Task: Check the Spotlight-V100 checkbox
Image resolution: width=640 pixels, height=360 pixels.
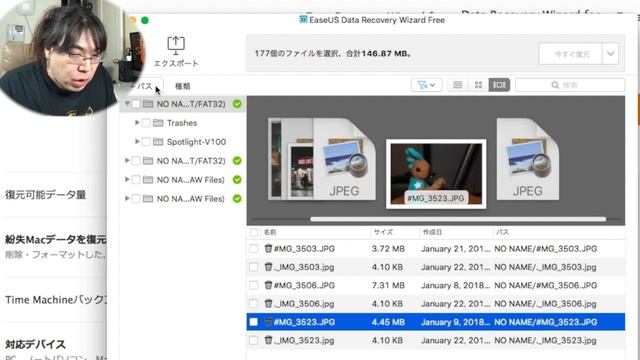Action: point(146,142)
